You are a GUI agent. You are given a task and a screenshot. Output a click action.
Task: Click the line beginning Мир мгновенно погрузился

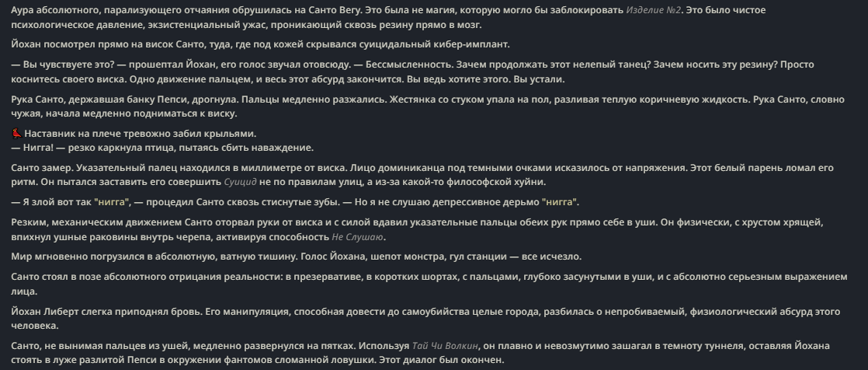296,257
